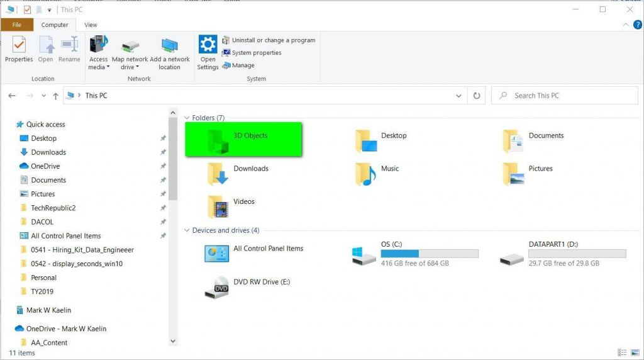This screenshot has width=644, height=360.
Task: Select All Control Panel Items under drives
Action: (x=254, y=253)
